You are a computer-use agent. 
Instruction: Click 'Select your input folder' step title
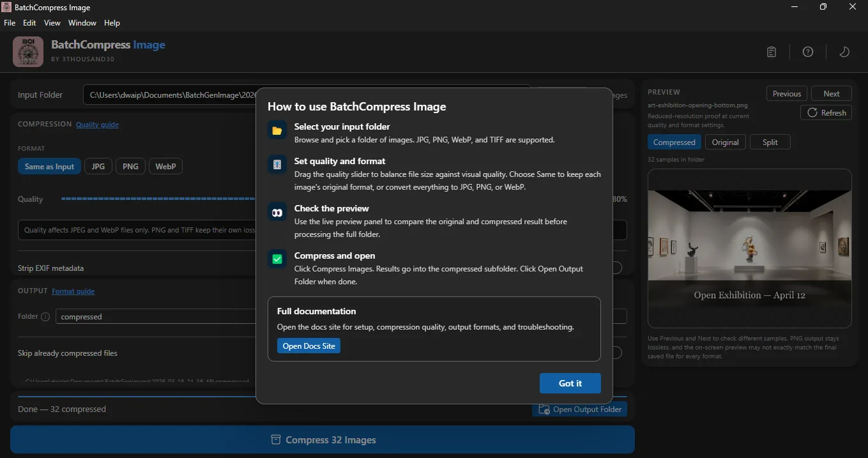(342, 126)
